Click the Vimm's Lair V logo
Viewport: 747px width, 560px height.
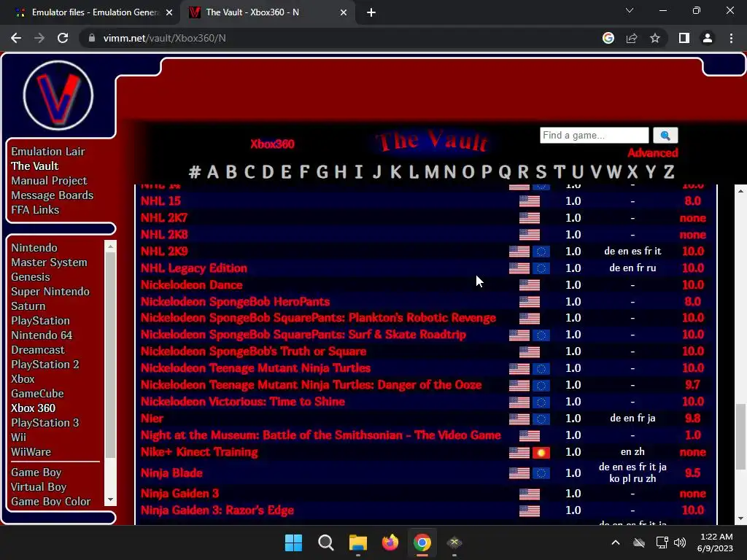coord(58,96)
